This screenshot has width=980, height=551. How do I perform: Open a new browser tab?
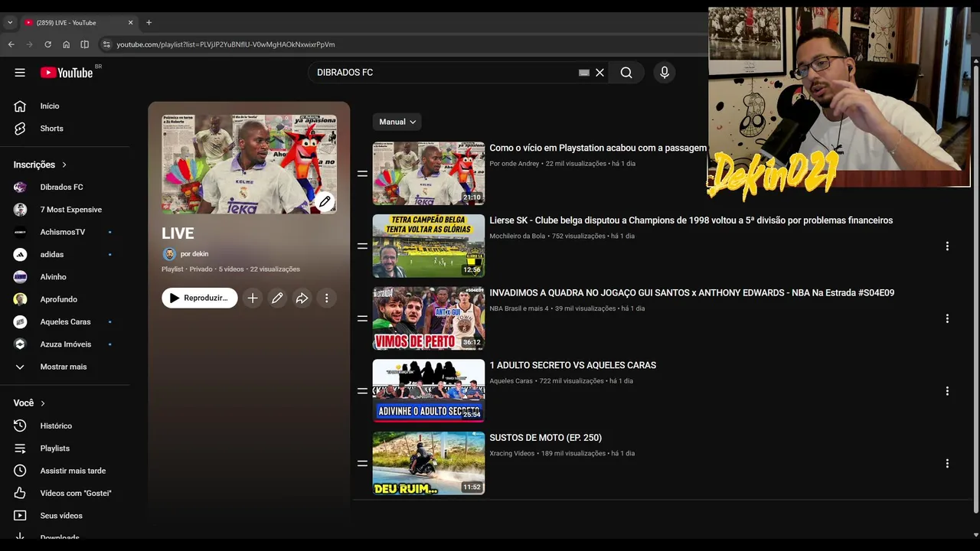[x=149, y=23]
